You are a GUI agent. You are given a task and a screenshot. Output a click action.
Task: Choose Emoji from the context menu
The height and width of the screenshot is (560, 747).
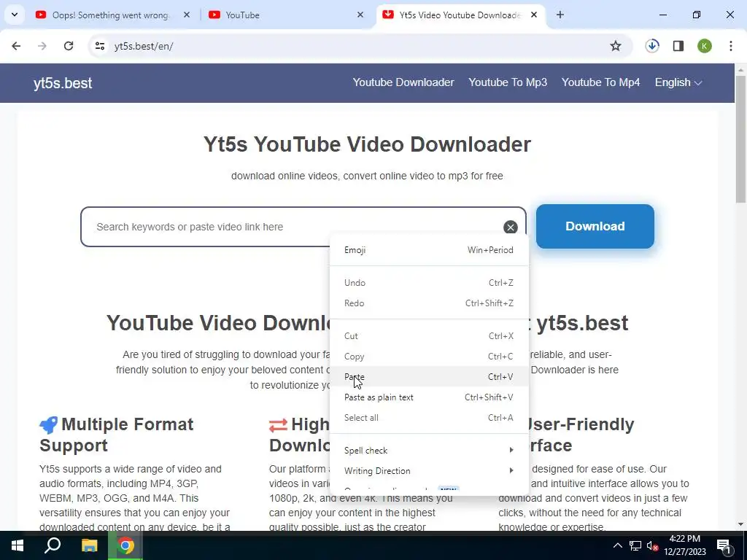tap(429, 250)
